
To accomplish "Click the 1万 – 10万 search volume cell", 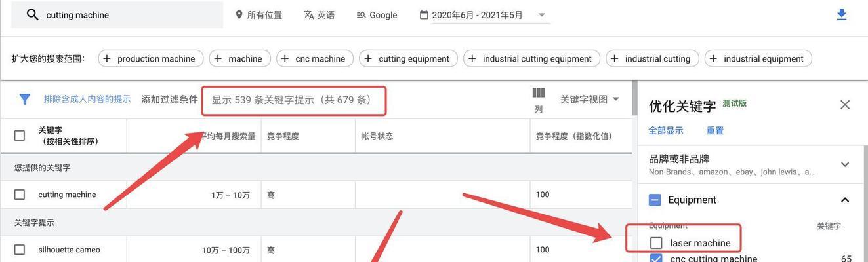I will (230, 195).
